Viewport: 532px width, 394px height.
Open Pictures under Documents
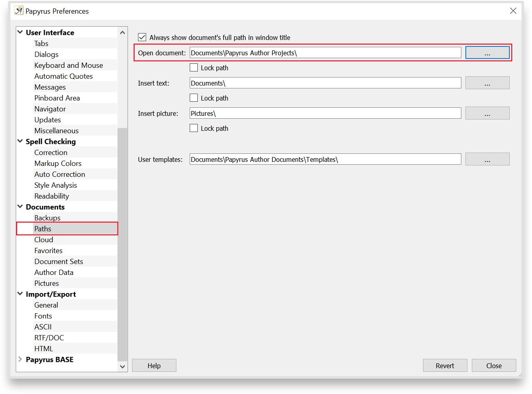coord(46,283)
